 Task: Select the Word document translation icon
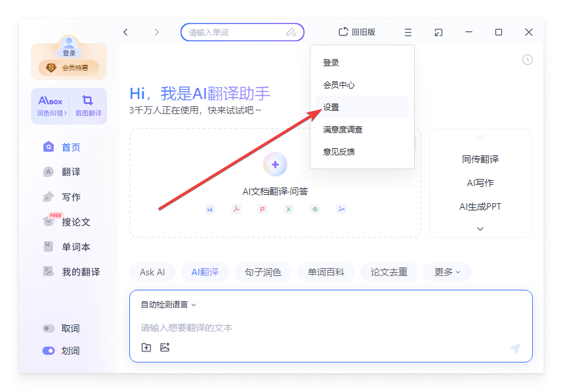coord(210,208)
